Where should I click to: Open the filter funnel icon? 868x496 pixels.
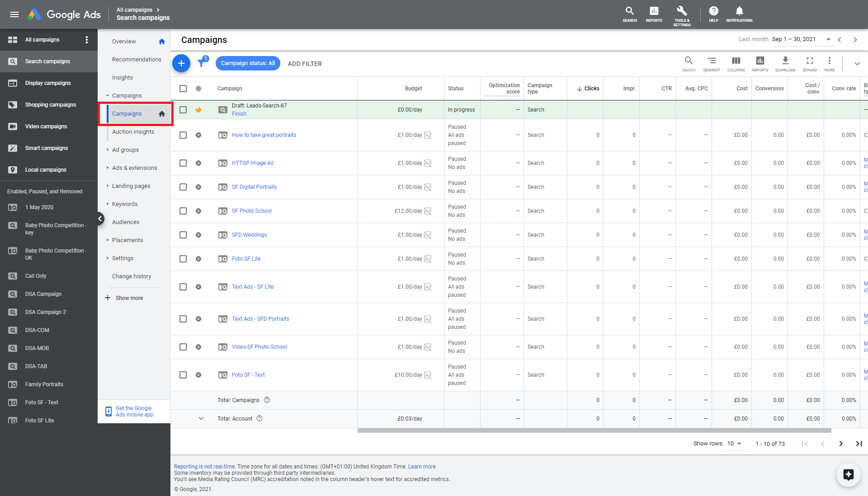coord(202,63)
